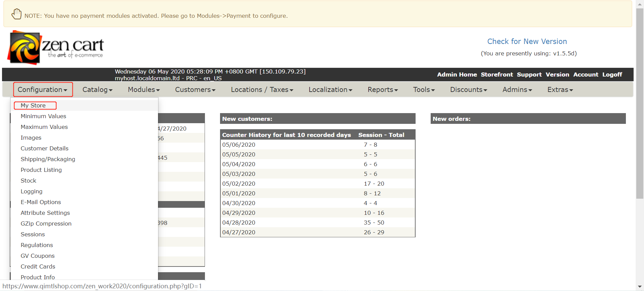
Task: Expand the Localization dropdown menu
Action: point(330,90)
